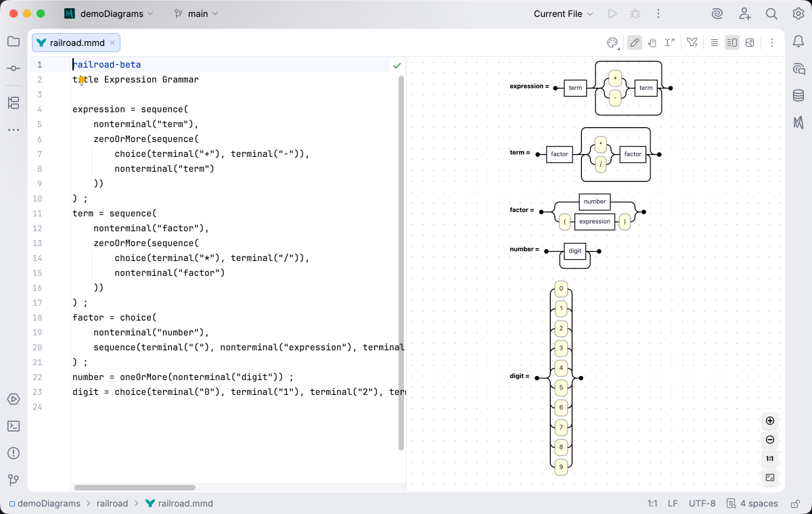This screenshot has width=812, height=514.
Task: Open the Structure tool window
Action: tap(14, 103)
